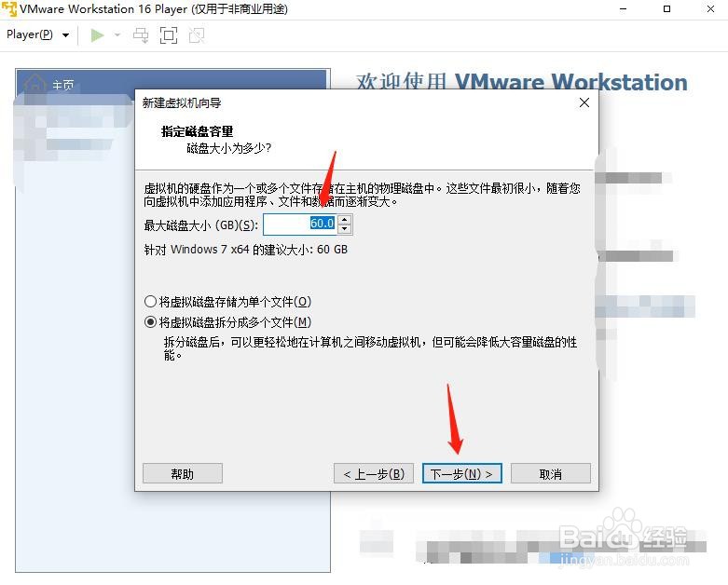Click the send Ctrl+Alt+Del toolbar icon

point(141,35)
